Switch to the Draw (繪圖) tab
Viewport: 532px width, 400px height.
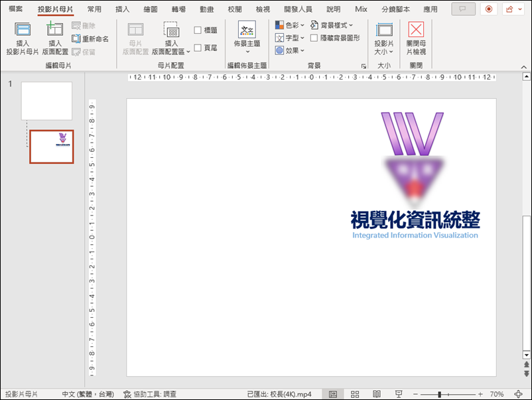[151, 9]
